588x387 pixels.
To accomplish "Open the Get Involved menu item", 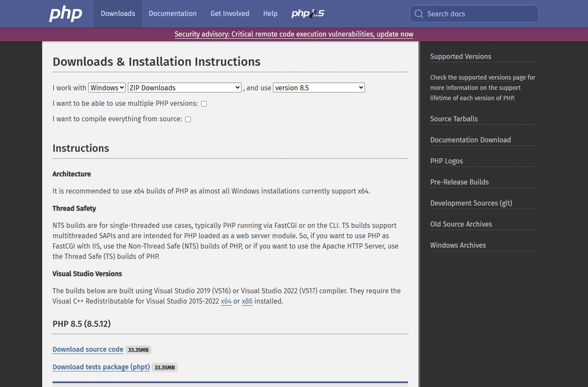I will [230, 14].
